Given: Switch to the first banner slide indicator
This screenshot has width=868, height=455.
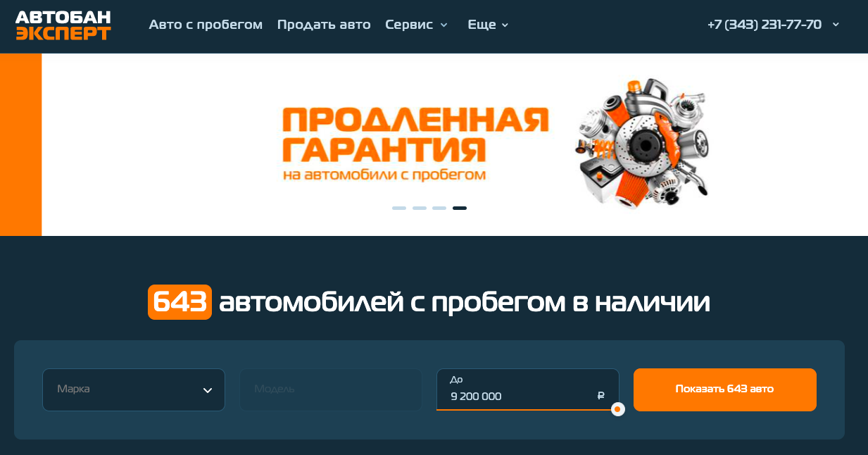Looking at the screenshot, I should [399, 208].
